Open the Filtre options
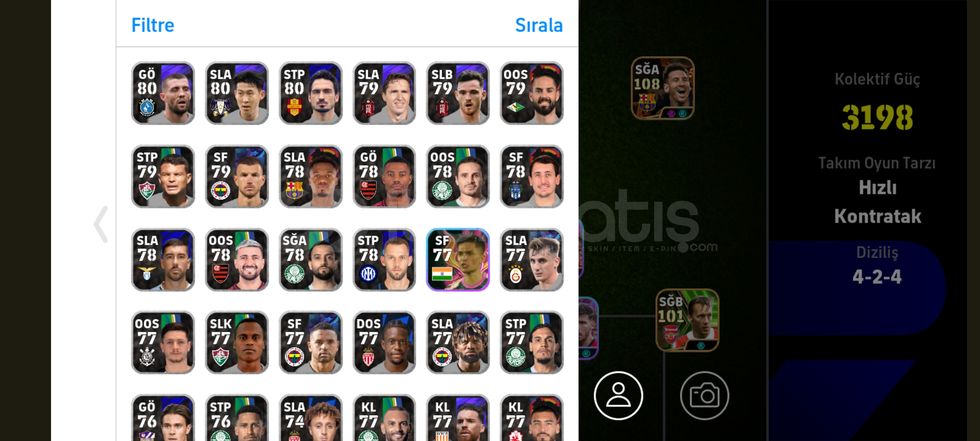This screenshot has width=980, height=441. (x=153, y=25)
